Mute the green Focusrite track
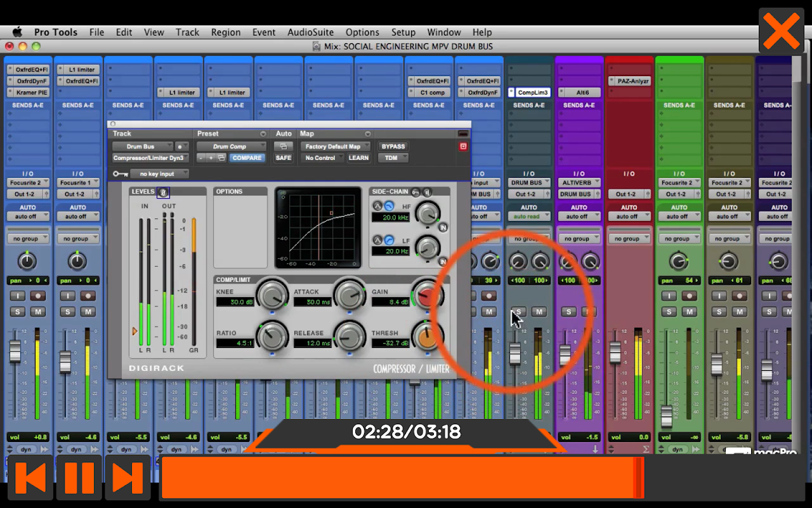Screen dimensions: 812x508 pos(690,312)
